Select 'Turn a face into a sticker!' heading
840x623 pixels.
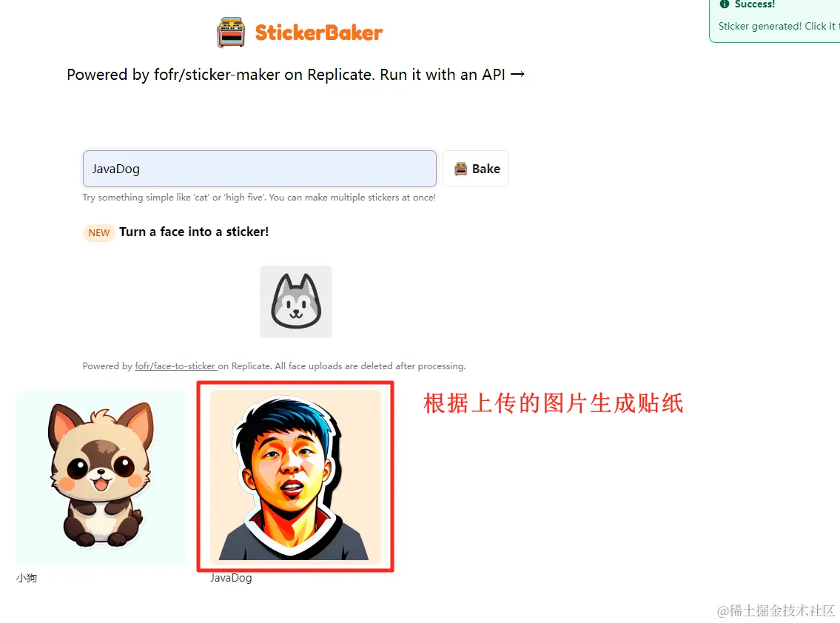click(194, 232)
